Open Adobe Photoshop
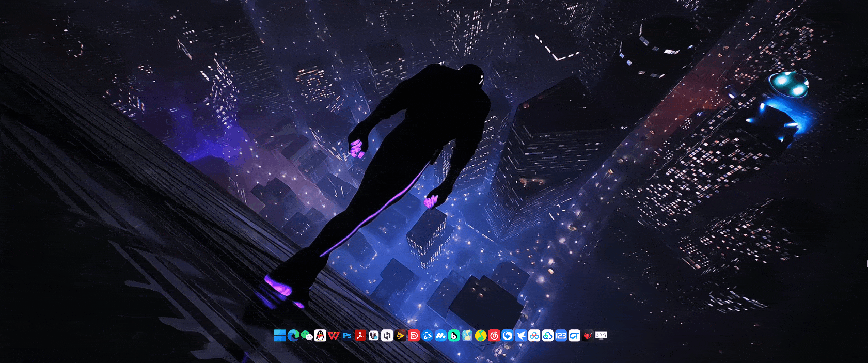Screen dimensions: 868x363 tap(347, 336)
